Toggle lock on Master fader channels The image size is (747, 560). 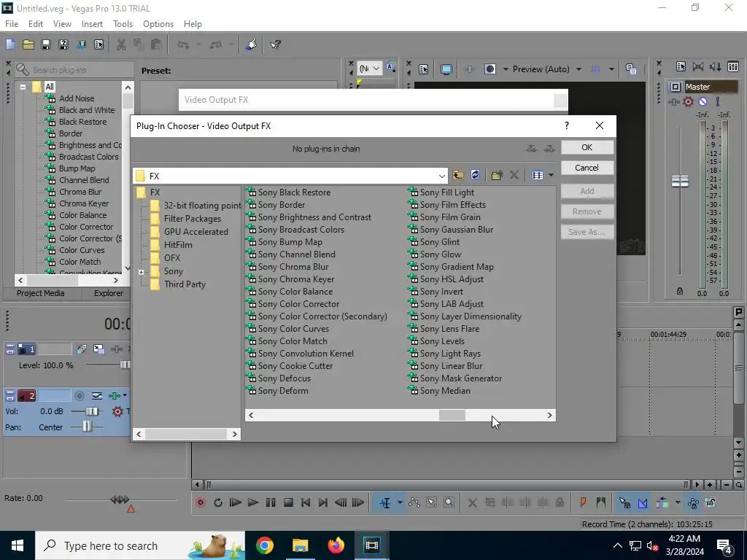click(x=680, y=291)
